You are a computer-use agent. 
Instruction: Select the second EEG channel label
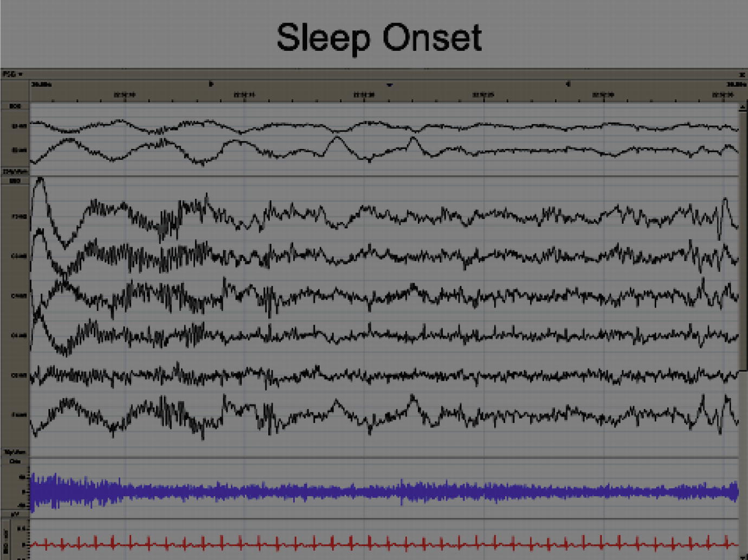pos(19,256)
